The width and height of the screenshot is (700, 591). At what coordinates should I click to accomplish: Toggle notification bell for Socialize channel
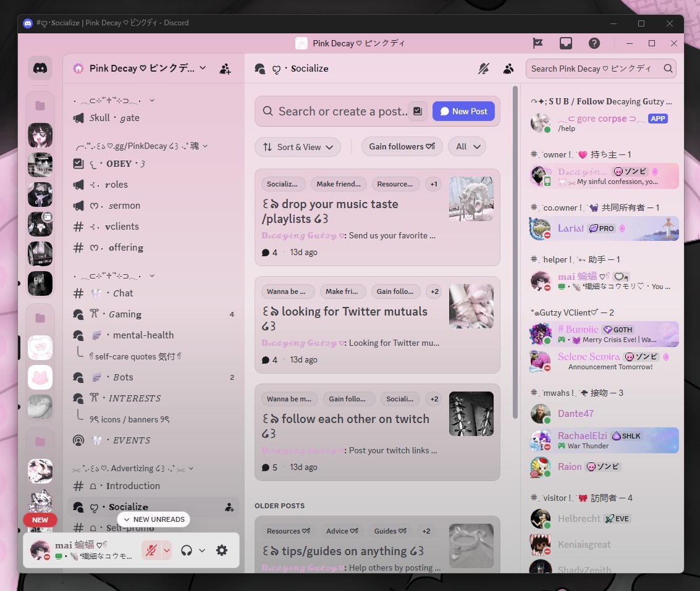(x=484, y=69)
